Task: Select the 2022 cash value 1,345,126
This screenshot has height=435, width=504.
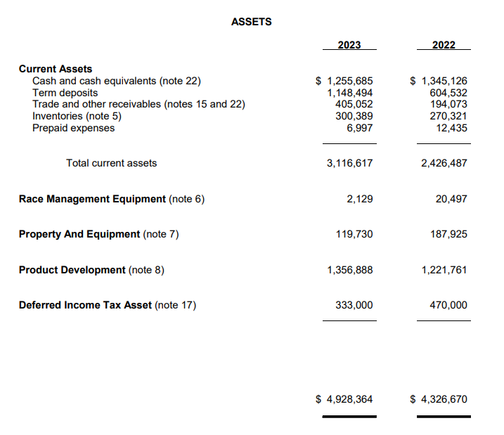Action: [x=444, y=81]
